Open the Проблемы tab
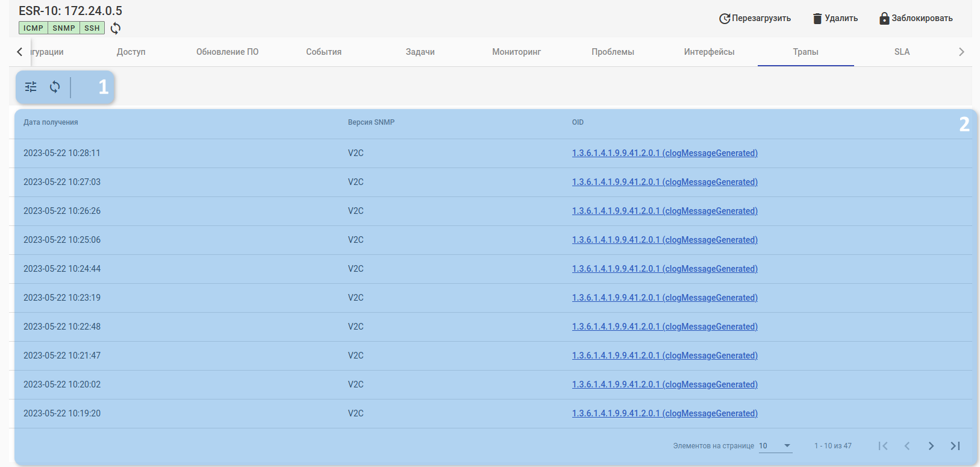 [x=613, y=52]
